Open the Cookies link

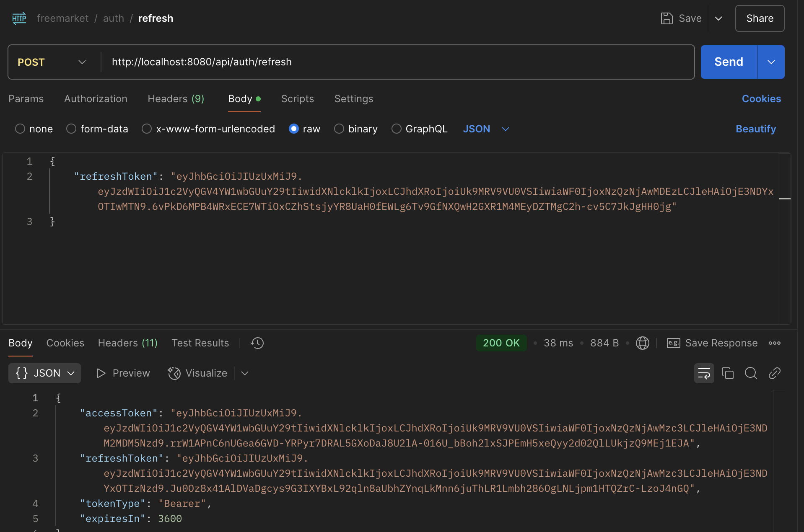coord(761,99)
